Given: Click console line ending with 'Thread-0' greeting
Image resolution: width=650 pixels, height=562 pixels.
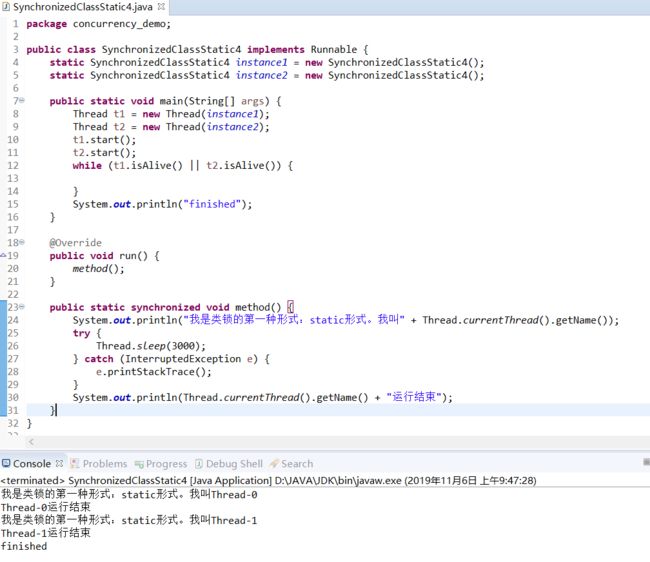Looking at the screenshot, I should [129, 494].
